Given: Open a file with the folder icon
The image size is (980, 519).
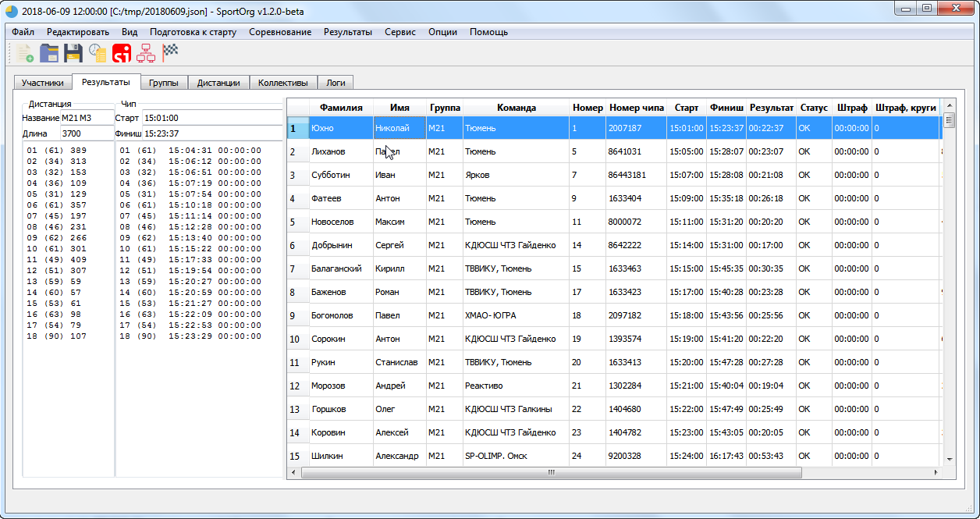Looking at the screenshot, I should pos(50,53).
